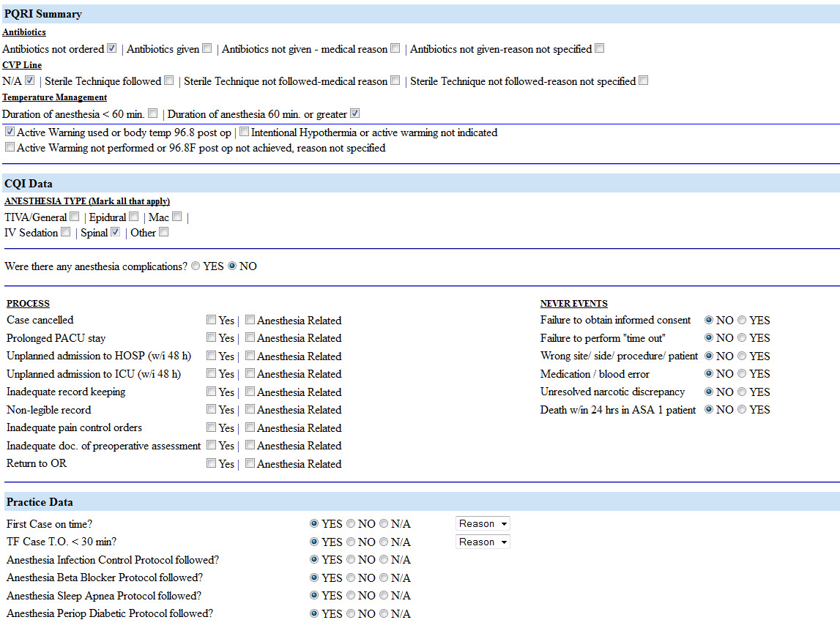Screen dimensions: 840x628
Task: Check Yes for Inadequate record keeping
Action: [x=211, y=392]
